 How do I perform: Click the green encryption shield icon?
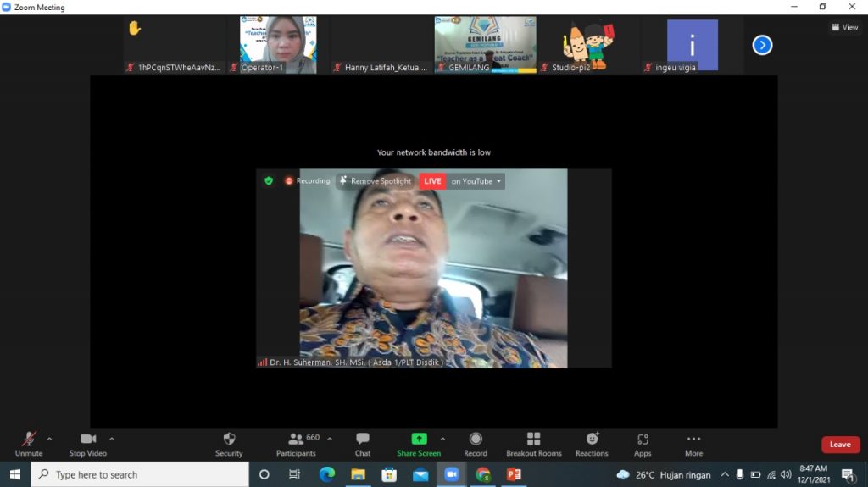[x=269, y=180]
